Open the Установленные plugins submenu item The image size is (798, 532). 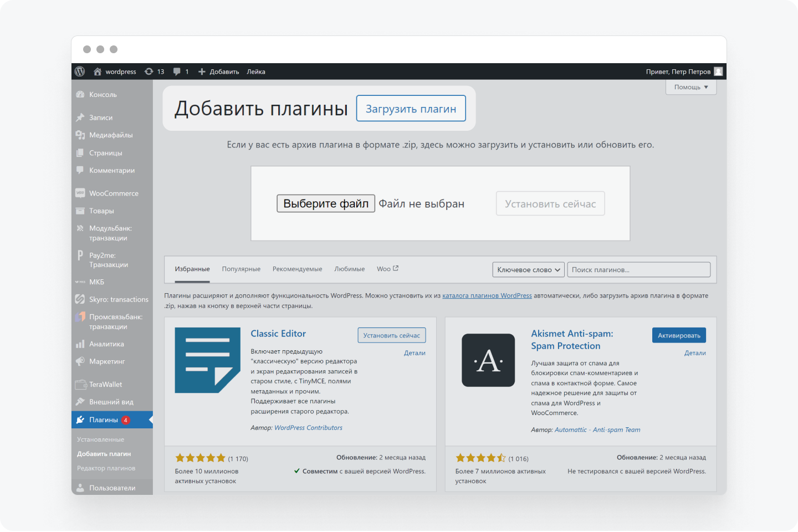pos(100,439)
